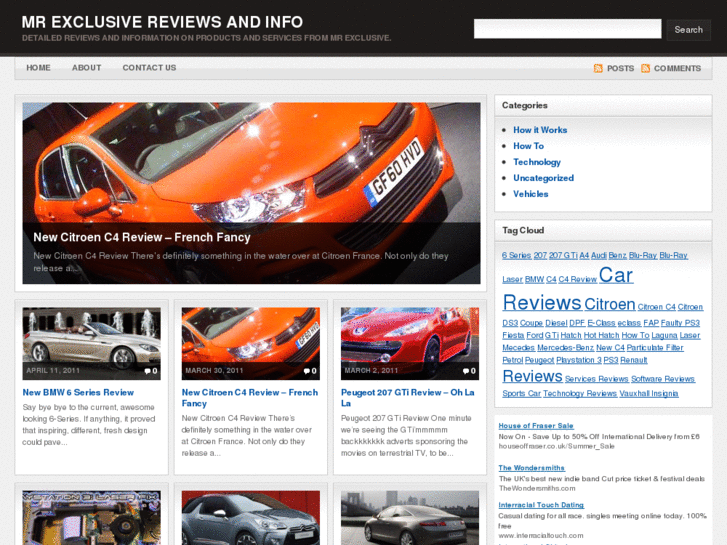Open the Posts feed link

pyautogui.click(x=620, y=69)
